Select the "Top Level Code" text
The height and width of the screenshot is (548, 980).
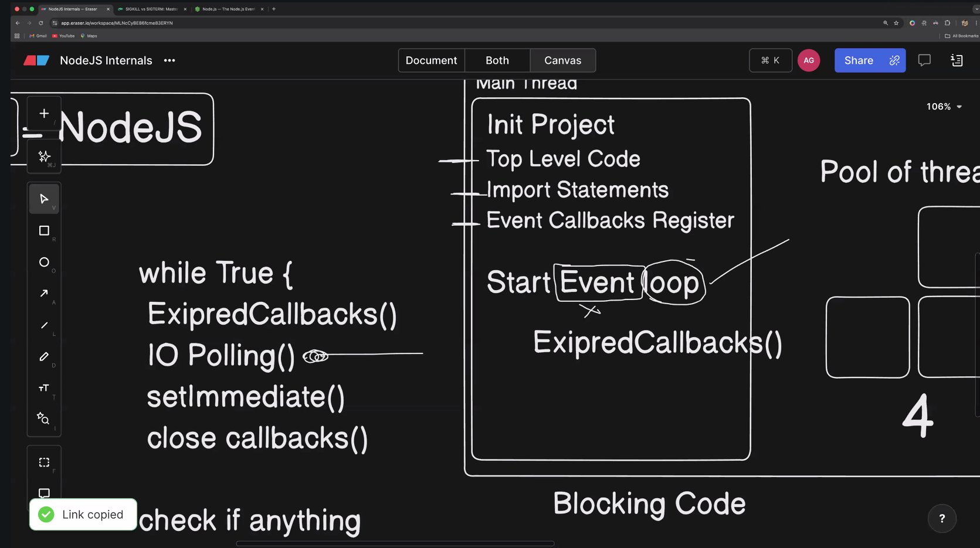click(x=563, y=159)
